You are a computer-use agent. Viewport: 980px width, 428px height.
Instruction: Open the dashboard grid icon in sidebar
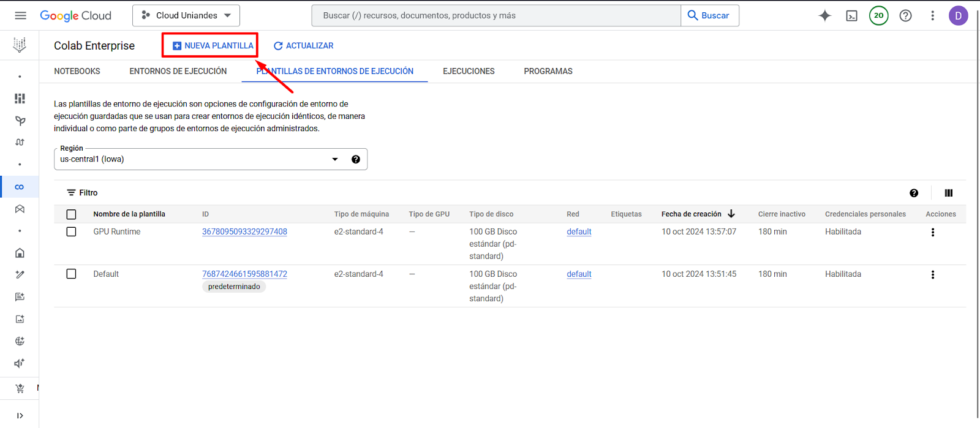click(20, 99)
